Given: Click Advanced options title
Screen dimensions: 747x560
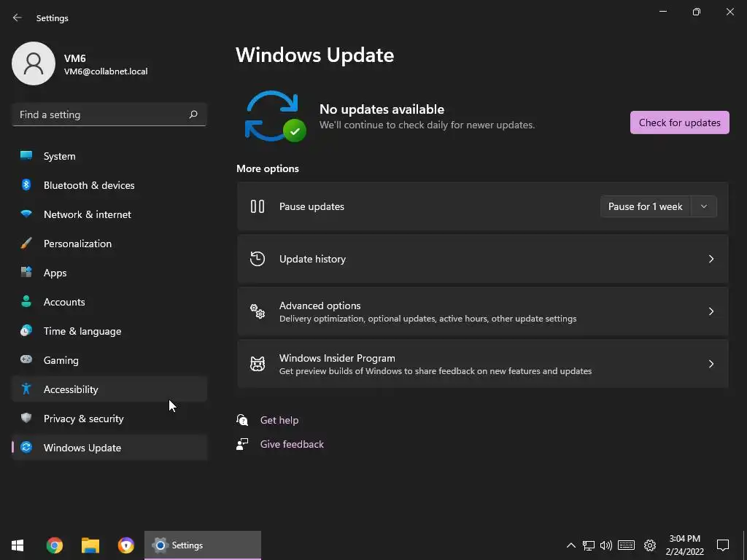Looking at the screenshot, I should point(320,306).
